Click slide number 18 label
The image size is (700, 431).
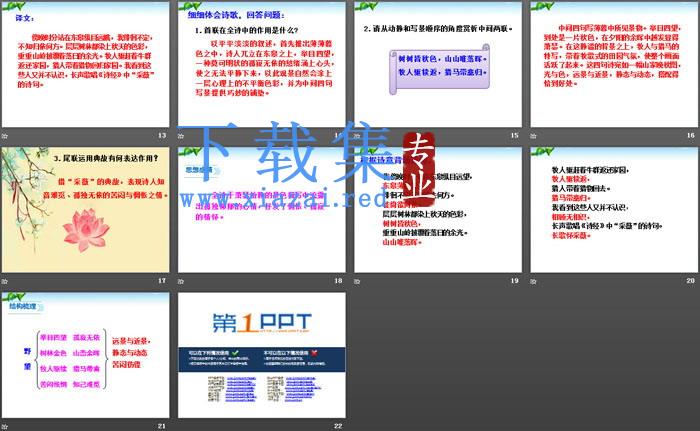coord(338,280)
